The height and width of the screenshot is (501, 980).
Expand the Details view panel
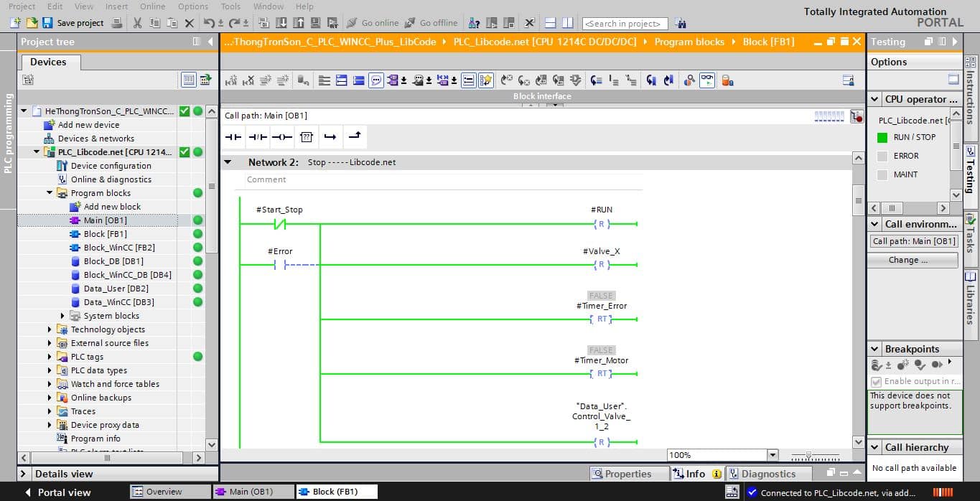pos(24,474)
